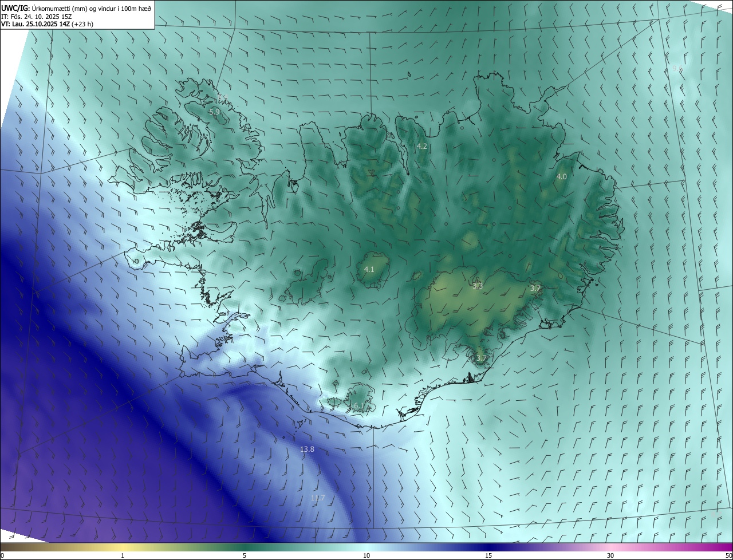733x560 pixels.
Task: Click the 3.3 map value
Action: coord(478,286)
